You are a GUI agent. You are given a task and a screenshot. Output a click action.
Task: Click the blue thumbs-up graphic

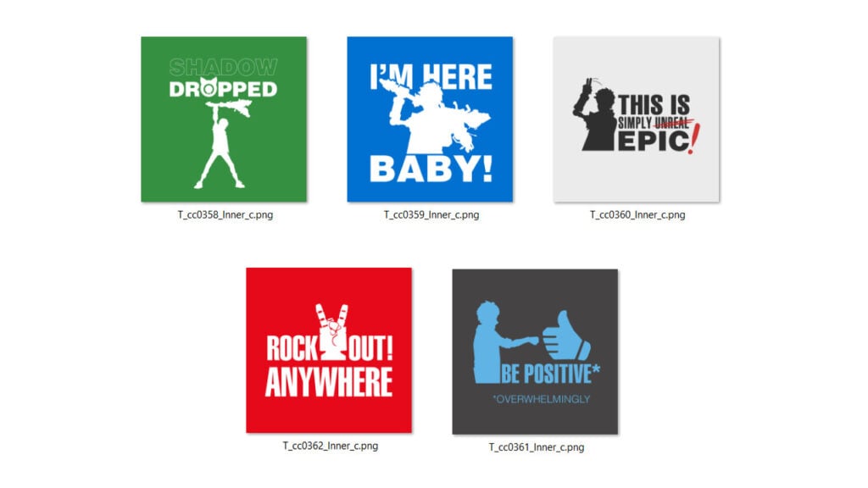pos(565,335)
